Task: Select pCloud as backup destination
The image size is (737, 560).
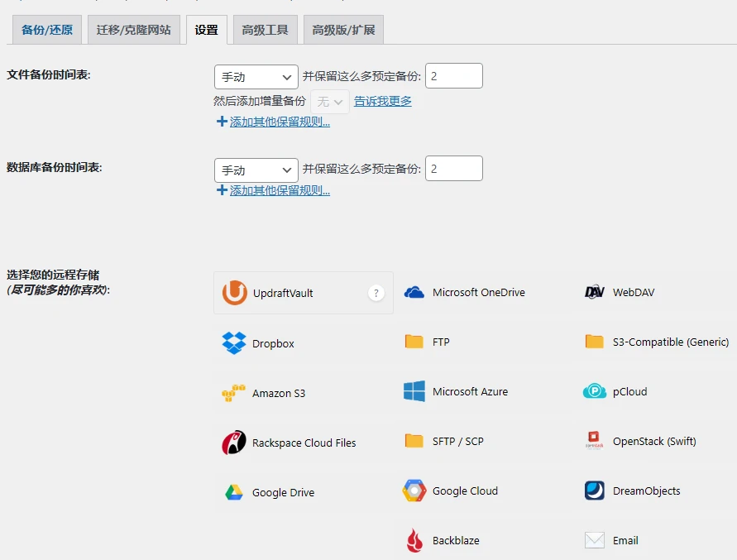Action: click(629, 391)
